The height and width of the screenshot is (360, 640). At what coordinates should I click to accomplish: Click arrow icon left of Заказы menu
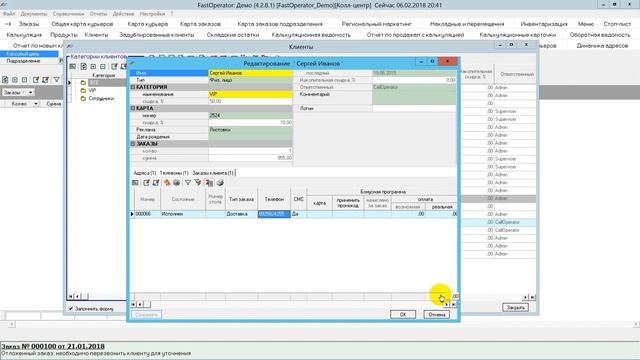coord(8,24)
